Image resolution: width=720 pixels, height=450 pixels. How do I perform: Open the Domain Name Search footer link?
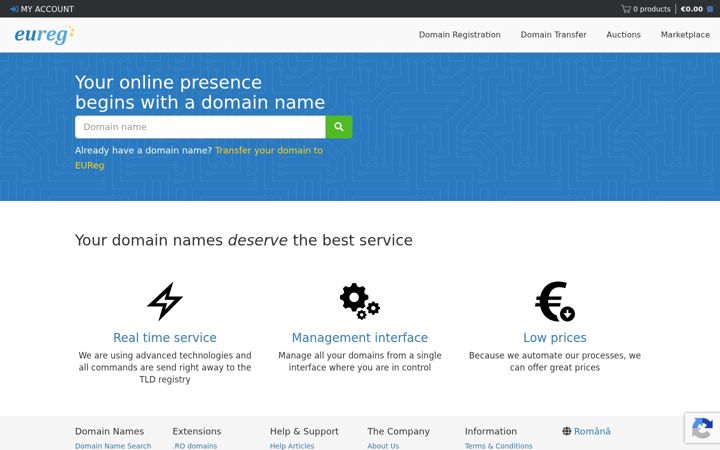click(113, 446)
